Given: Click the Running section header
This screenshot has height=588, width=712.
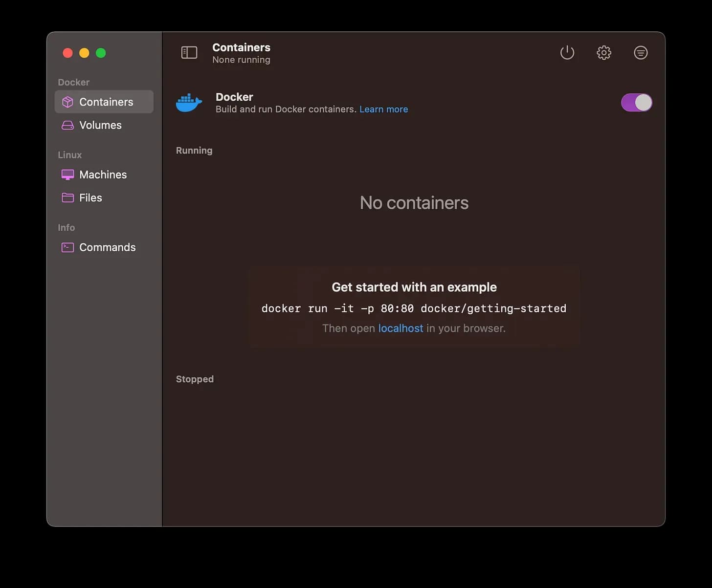Looking at the screenshot, I should click(x=194, y=151).
